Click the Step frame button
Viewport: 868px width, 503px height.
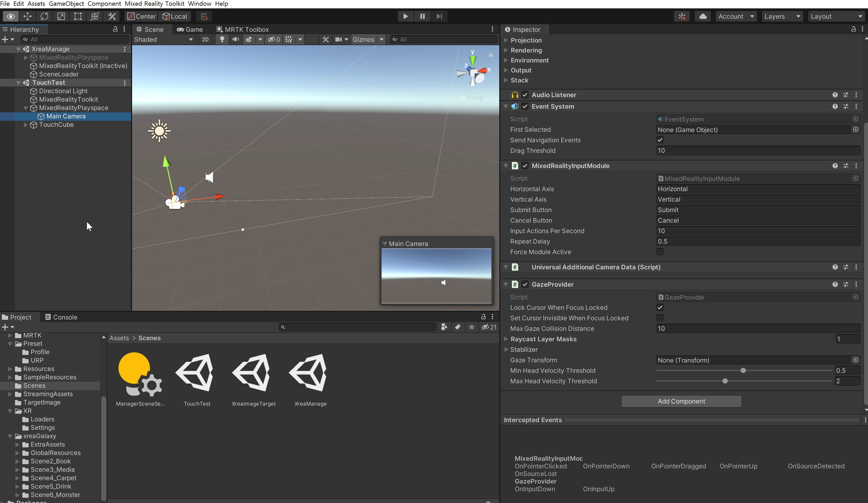tap(439, 16)
